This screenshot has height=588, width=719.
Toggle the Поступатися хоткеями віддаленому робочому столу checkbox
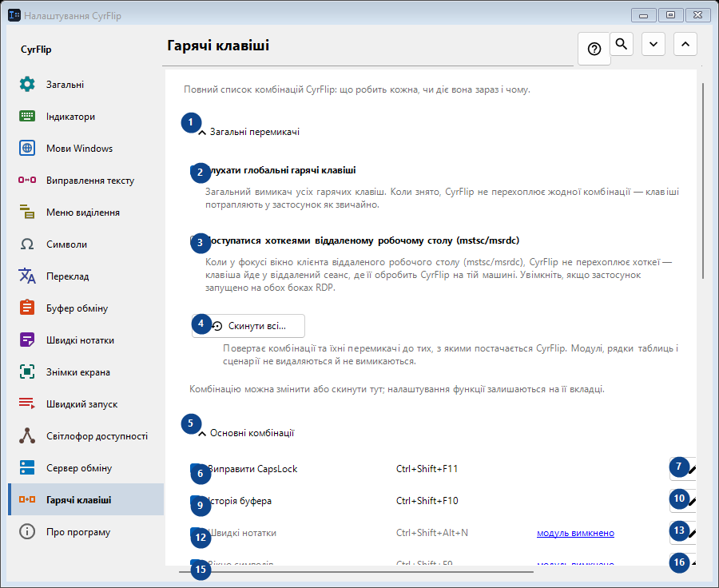coord(196,240)
